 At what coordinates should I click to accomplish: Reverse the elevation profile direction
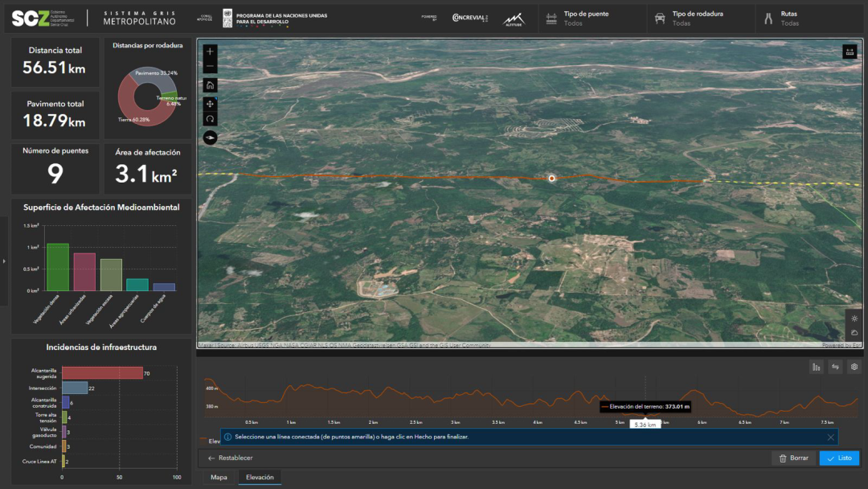[x=835, y=367]
